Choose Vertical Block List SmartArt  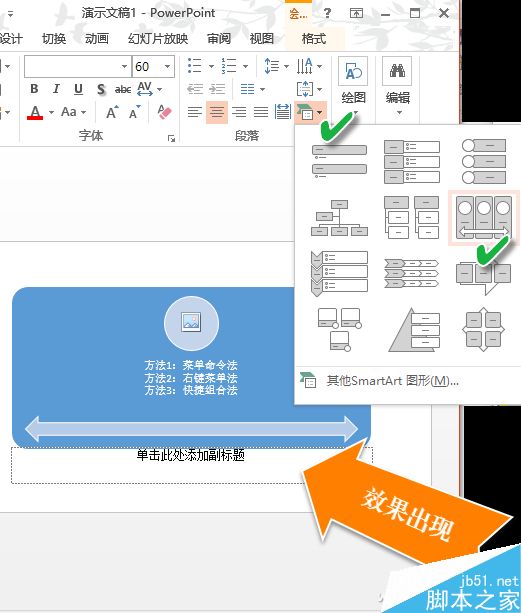412,161
